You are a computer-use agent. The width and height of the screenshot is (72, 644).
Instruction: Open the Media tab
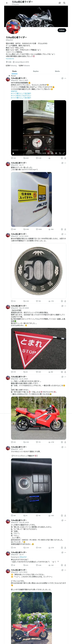pos(57,71)
